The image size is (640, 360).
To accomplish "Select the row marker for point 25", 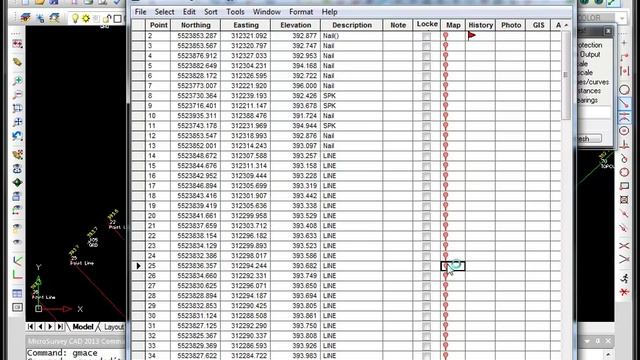I will pyautogui.click(x=138, y=266).
